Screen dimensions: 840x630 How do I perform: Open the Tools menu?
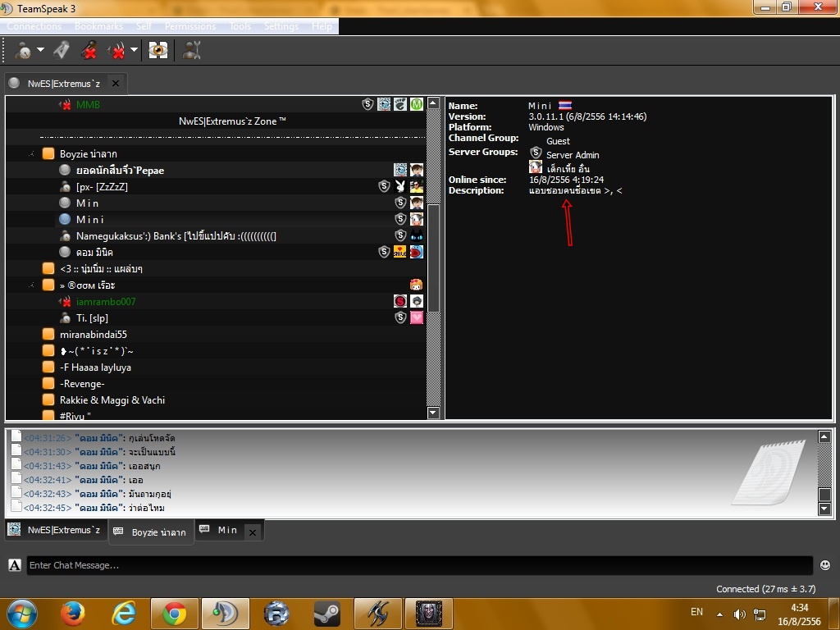[240, 26]
